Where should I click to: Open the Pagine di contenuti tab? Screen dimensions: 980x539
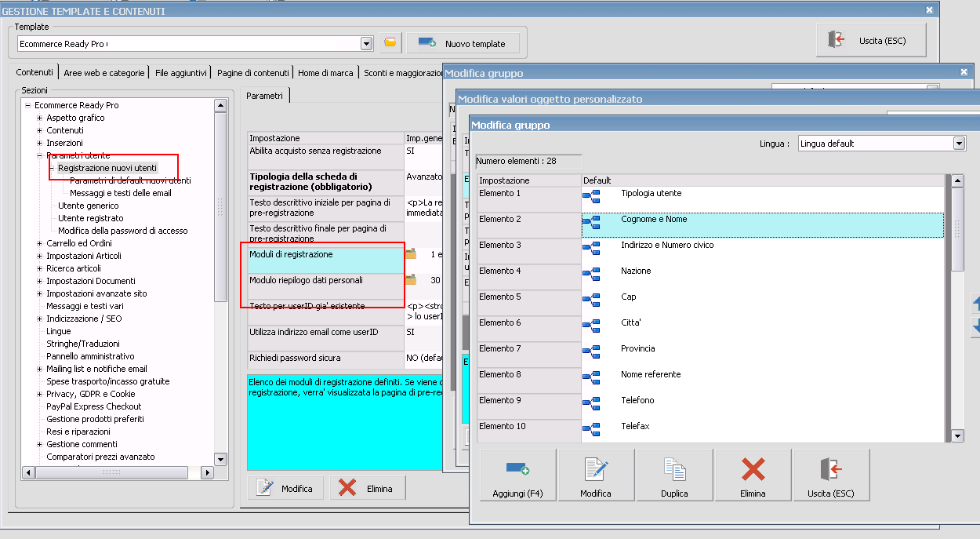click(x=252, y=73)
